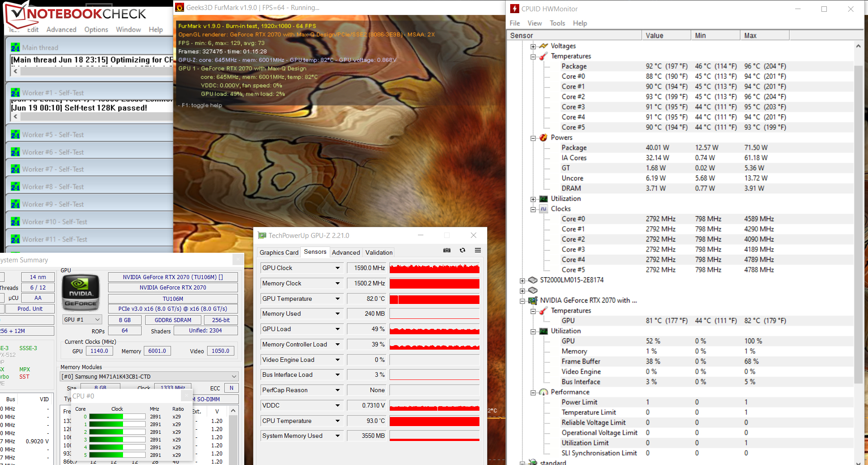
Task: Click the CPU Utilization icon above Clocks
Action: point(544,199)
